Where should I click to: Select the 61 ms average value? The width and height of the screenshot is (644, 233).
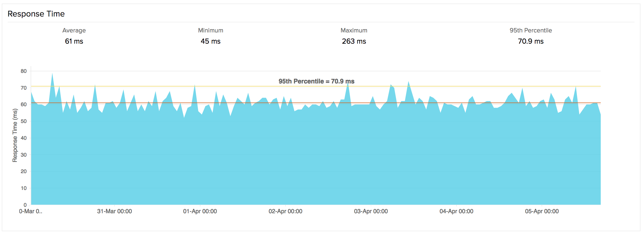(74, 41)
